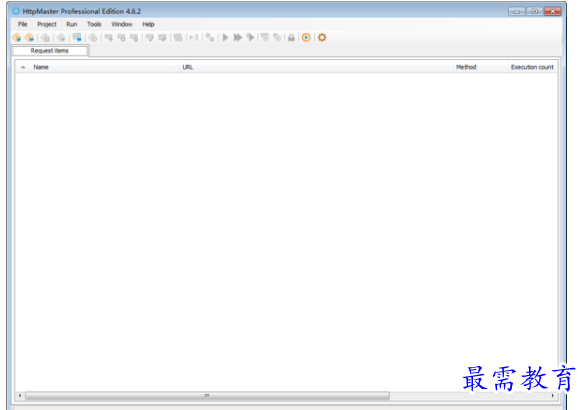Image resolution: width=584 pixels, height=410 pixels.
Task: Click the New project icon with green plus
Action: tap(17, 38)
